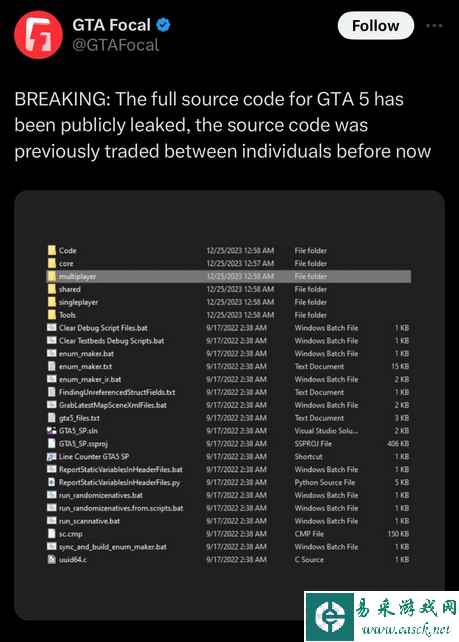
Task: Click the GTA5_SP.sln Visual Studio icon
Action: pyautogui.click(x=52, y=431)
